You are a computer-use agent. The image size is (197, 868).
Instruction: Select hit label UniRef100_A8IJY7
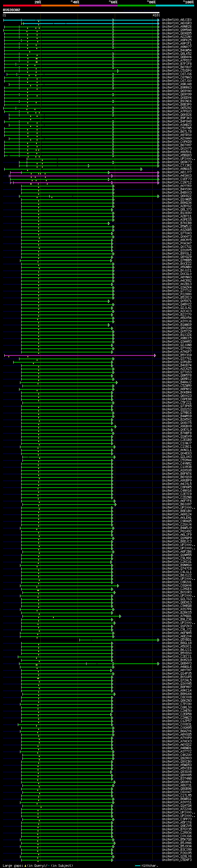pyautogui.click(x=177, y=172)
